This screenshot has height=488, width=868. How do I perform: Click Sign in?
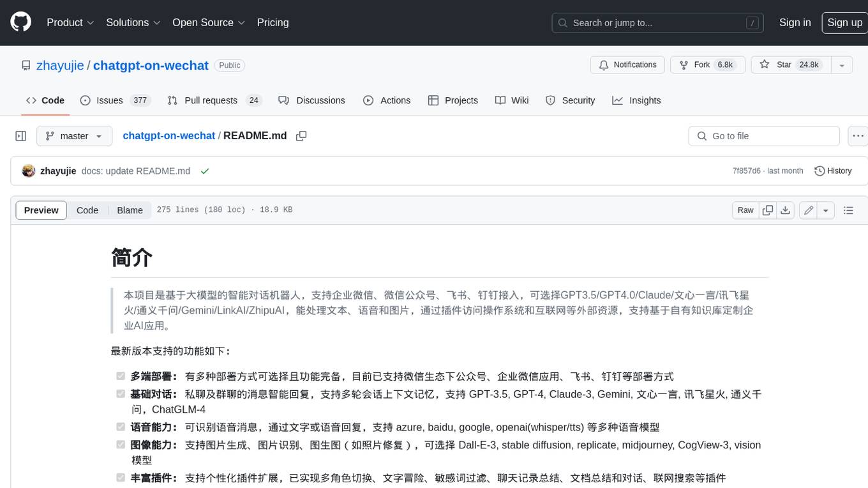point(795,22)
